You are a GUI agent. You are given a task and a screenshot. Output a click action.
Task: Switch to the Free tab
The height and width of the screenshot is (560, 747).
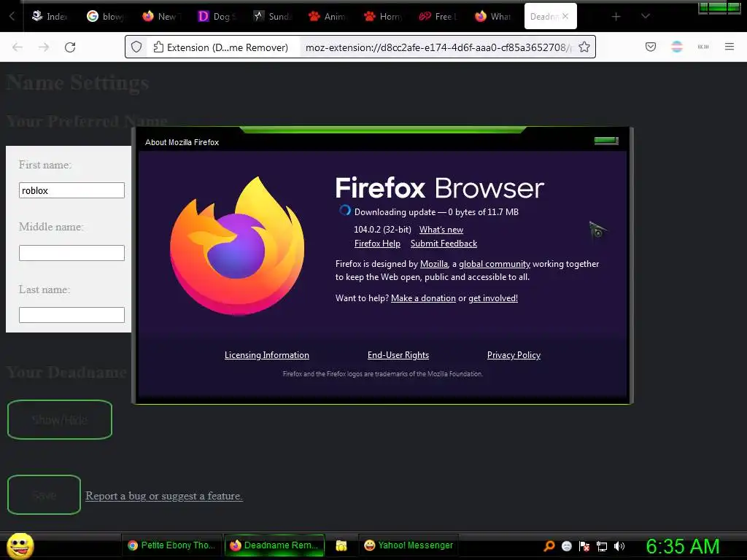(x=438, y=16)
